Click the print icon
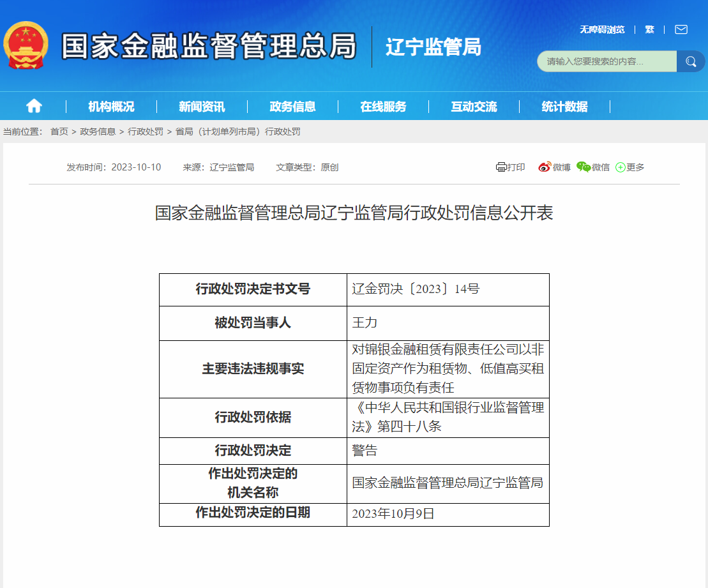 click(x=501, y=167)
